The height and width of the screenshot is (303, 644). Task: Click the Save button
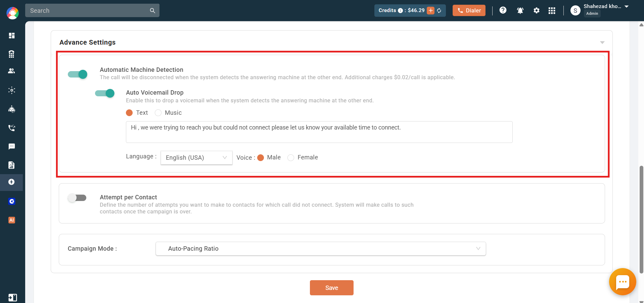coord(332,288)
